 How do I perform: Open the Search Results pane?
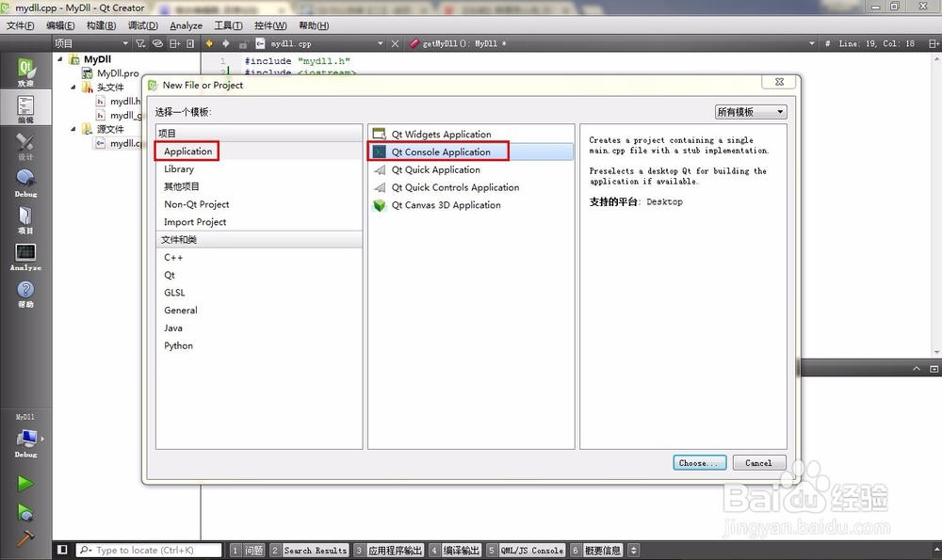[309, 550]
